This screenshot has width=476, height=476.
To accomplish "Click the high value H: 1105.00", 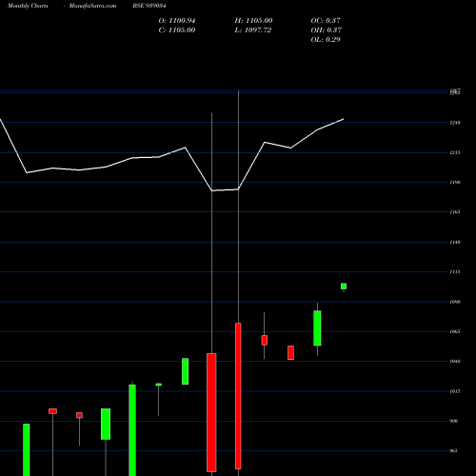I will pos(253,21).
